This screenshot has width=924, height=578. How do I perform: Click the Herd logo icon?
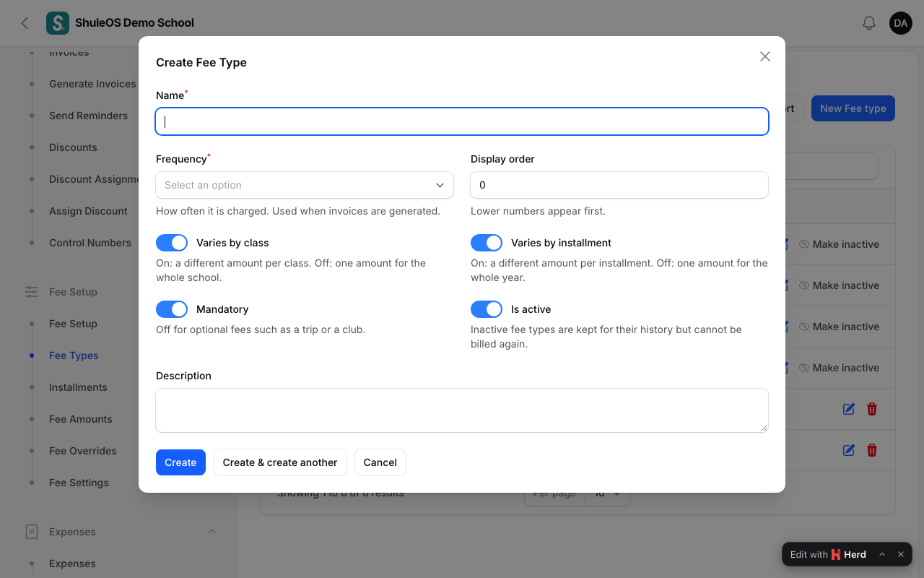(836, 554)
